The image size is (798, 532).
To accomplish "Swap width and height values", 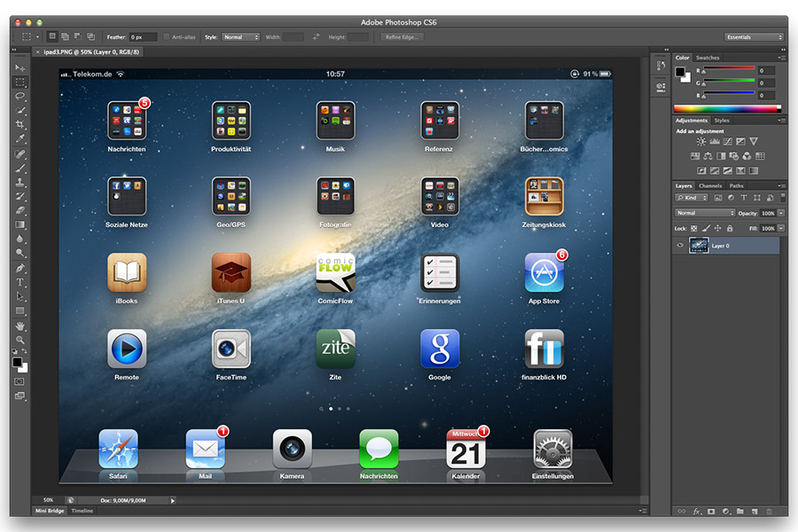I will click(316, 37).
